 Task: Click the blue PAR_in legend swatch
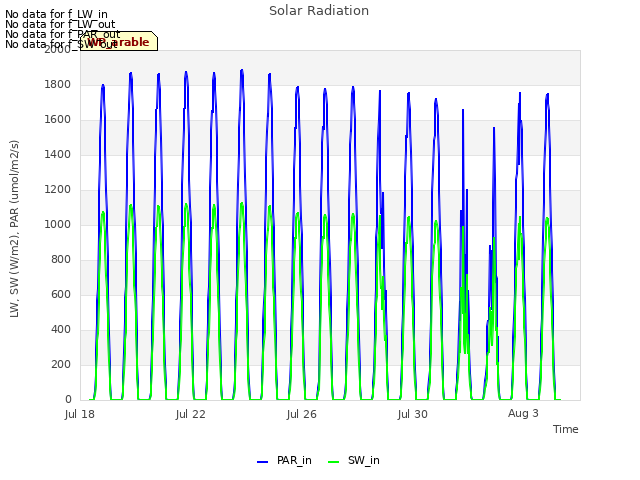[x=262, y=462]
